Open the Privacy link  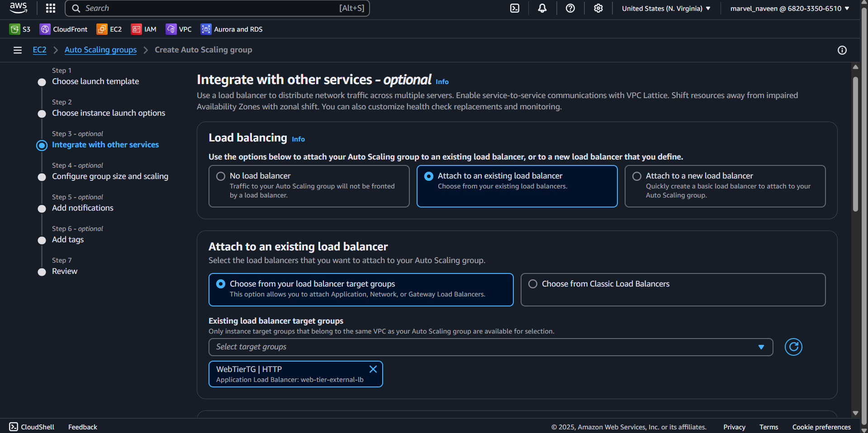[734, 427]
